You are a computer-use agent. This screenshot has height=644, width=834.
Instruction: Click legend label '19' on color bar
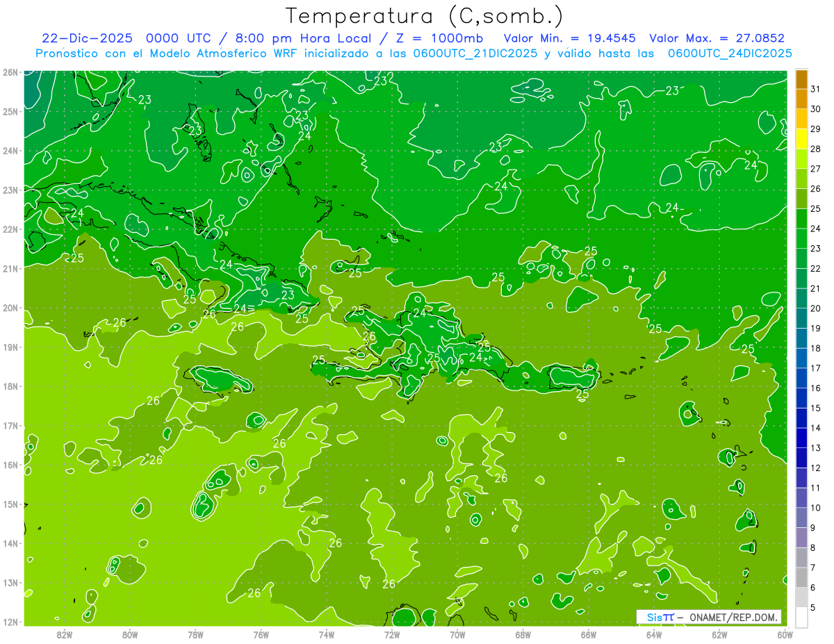point(816,328)
